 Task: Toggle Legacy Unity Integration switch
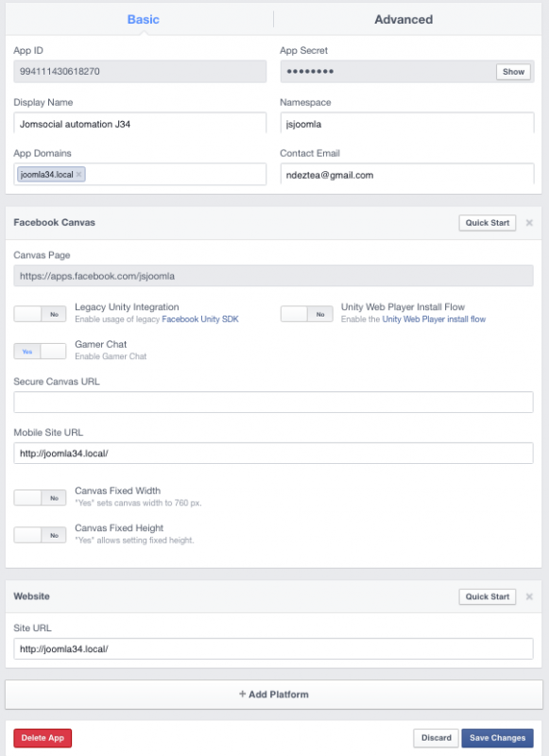coord(40,315)
